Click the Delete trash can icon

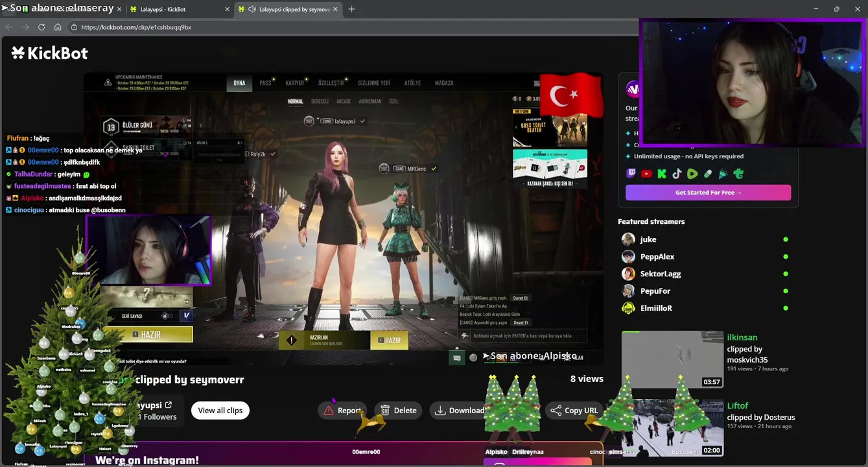point(385,411)
